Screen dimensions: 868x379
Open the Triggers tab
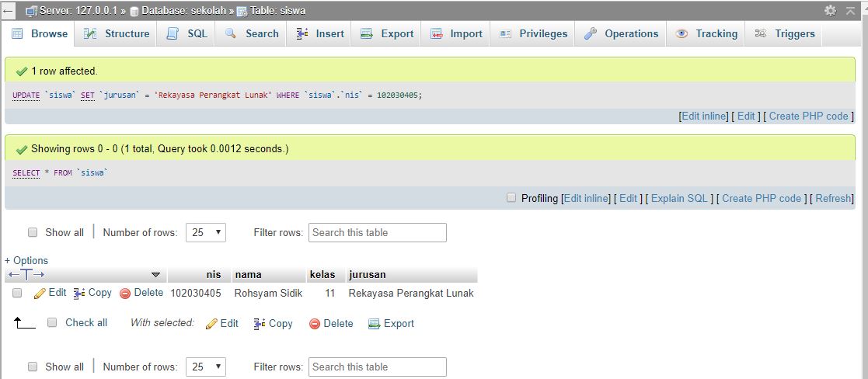tap(785, 33)
